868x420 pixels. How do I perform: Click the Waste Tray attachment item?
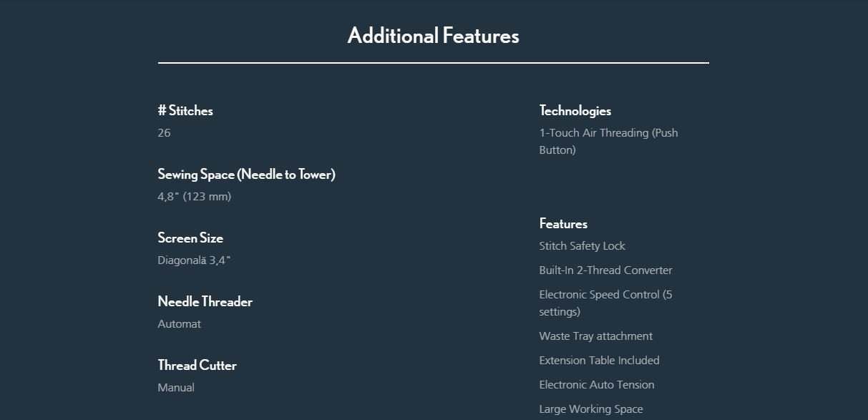596,336
